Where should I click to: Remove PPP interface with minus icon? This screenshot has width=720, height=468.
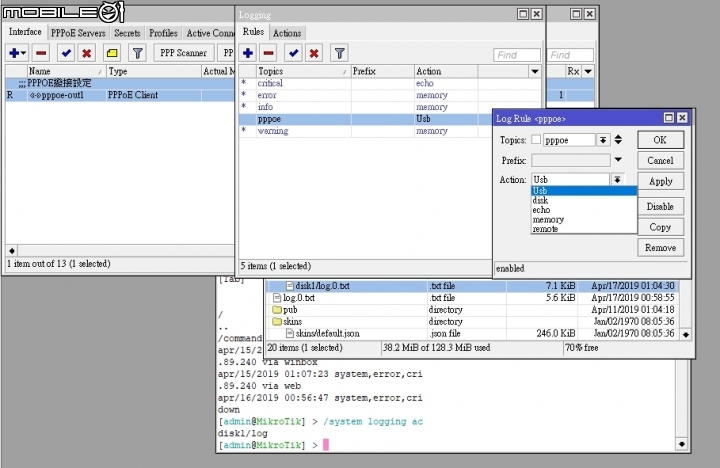tap(41, 53)
